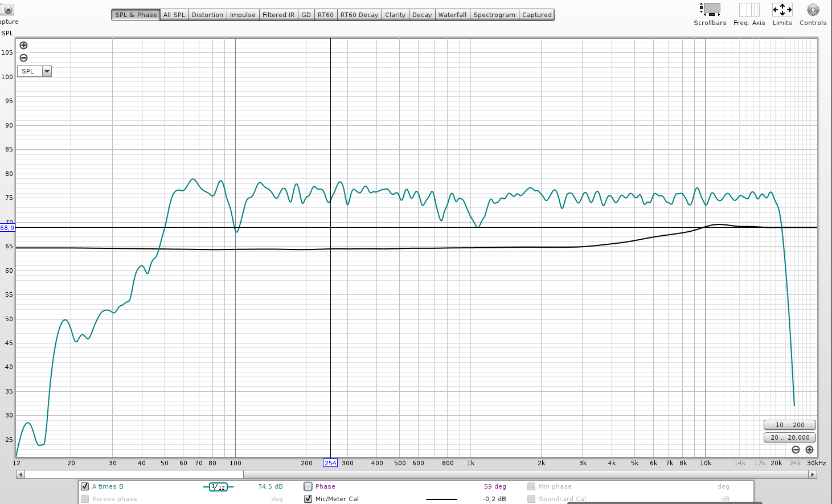Image resolution: width=832 pixels, height=504 pixels.
Task: Open the Impulse tab
Action: point(243,15)
